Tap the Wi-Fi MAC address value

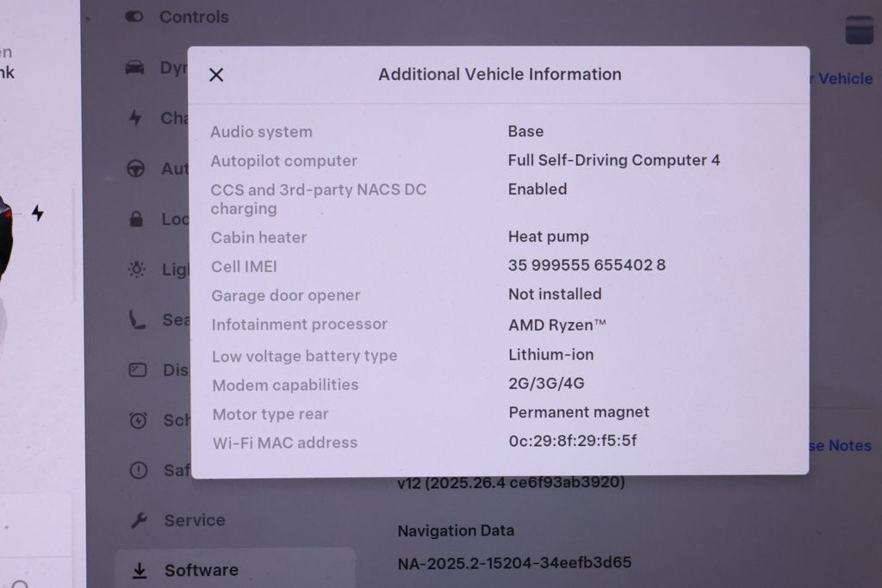[573, 441]
